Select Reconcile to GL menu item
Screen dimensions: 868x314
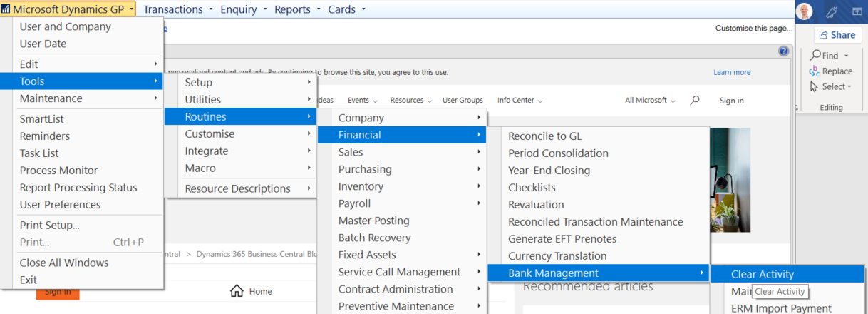coord(545,136)
